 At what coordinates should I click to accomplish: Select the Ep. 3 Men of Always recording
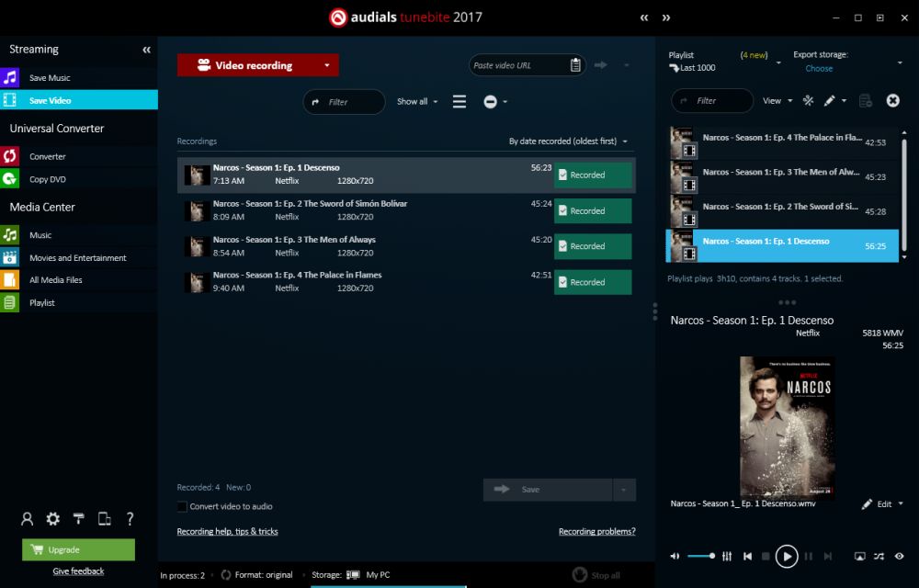tap(365, 246)
